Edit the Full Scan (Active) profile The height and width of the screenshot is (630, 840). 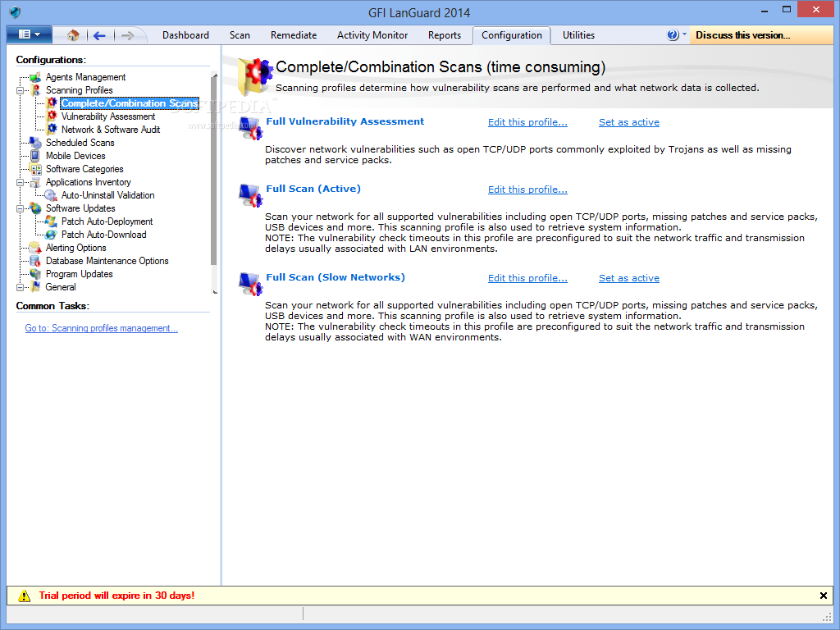[x=527, y=189]
